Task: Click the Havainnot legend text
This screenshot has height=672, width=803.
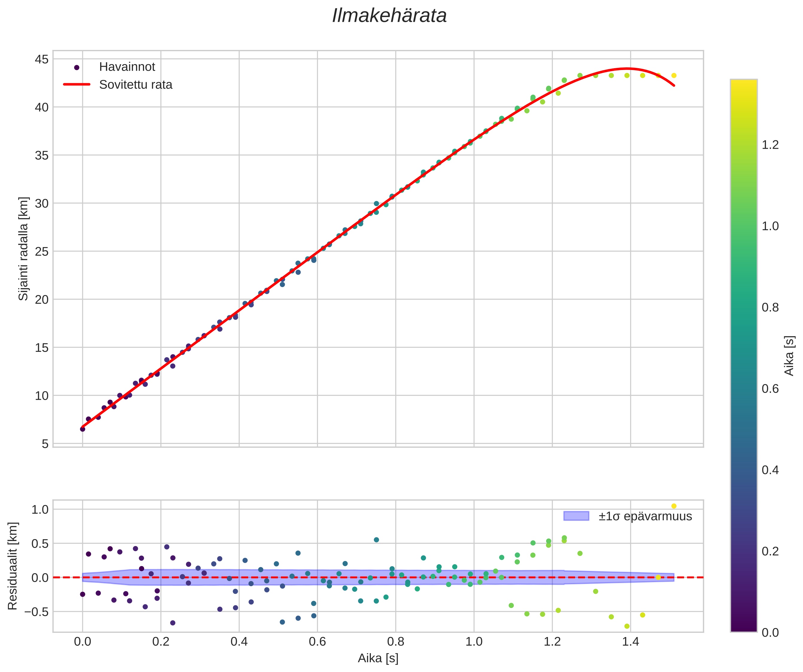Action: coord(127,67)
